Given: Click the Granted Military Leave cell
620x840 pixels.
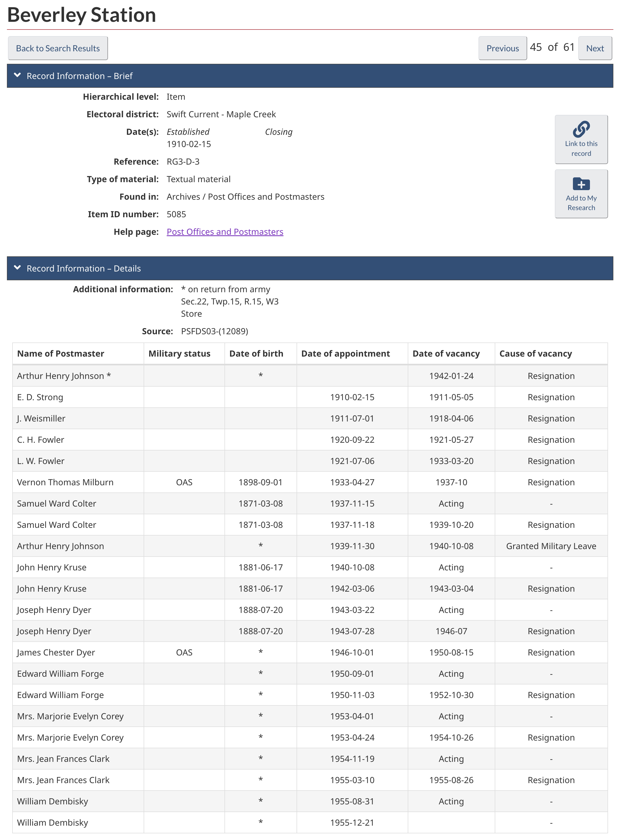Looking at the screenshot, I should pos(551,546).
